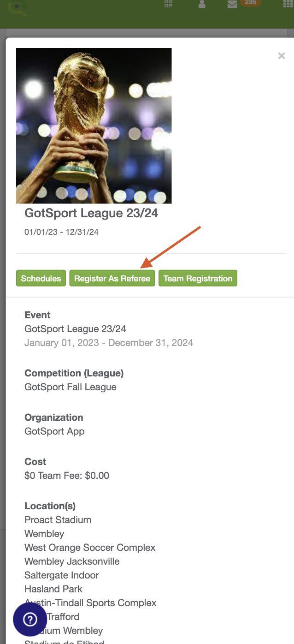Close the event details dialog
The image size is (294, 644).
pyautogui.click(x=282, y=56)
